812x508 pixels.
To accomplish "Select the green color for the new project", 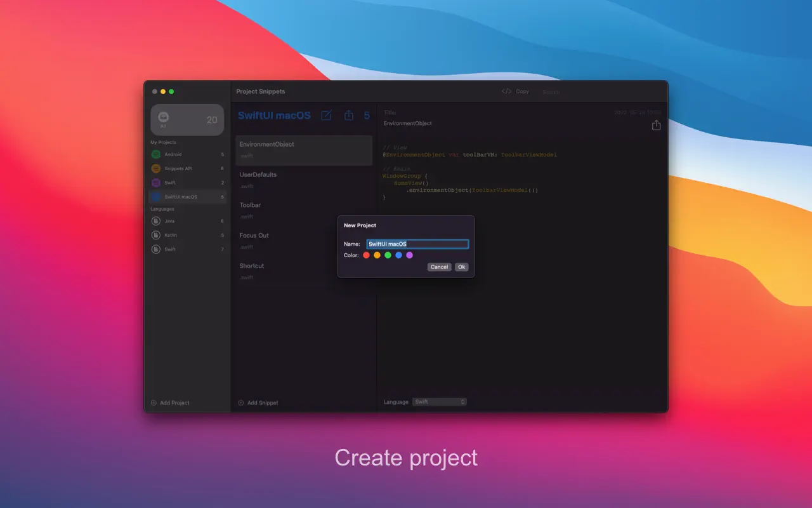I will click(388, 255).
